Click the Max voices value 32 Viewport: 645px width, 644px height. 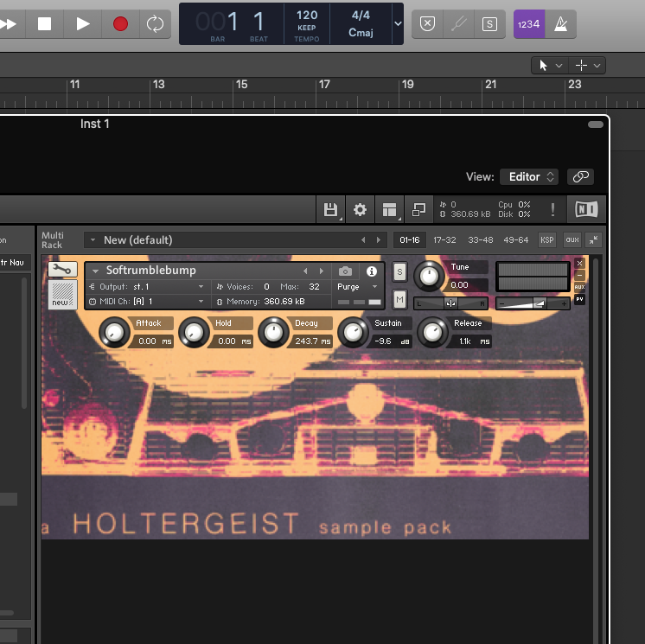314,287
